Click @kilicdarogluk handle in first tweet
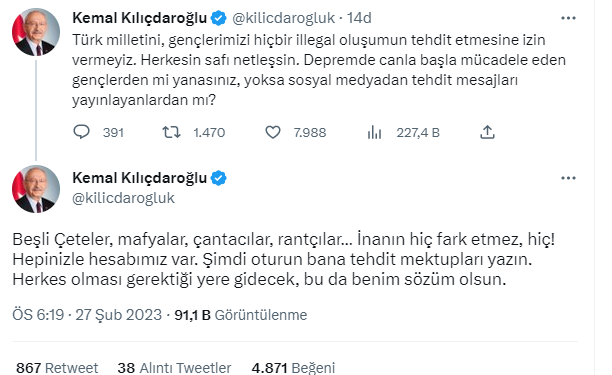The image size is (612, 375). click(x=283, y=18)
